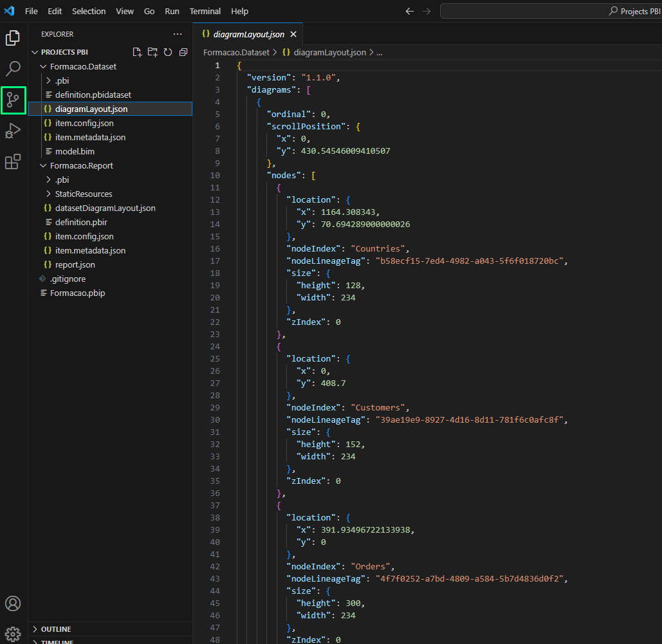Image resolution: width=662 pixels, height=644 pixels.
Task: Click the Projects PBI search box
Action: pyautogui.click(x=553, y=11)
